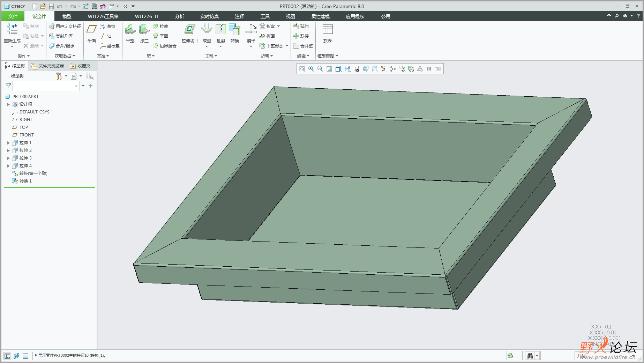Expand the 拉伸 3 feature node

pyautogui.click(x=8, y=158)
